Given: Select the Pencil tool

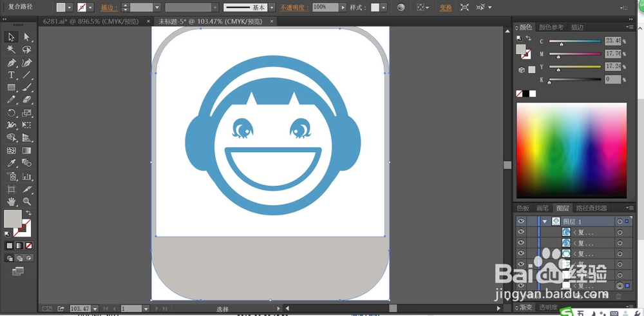Looking at the screenshot, I should 11,99.
